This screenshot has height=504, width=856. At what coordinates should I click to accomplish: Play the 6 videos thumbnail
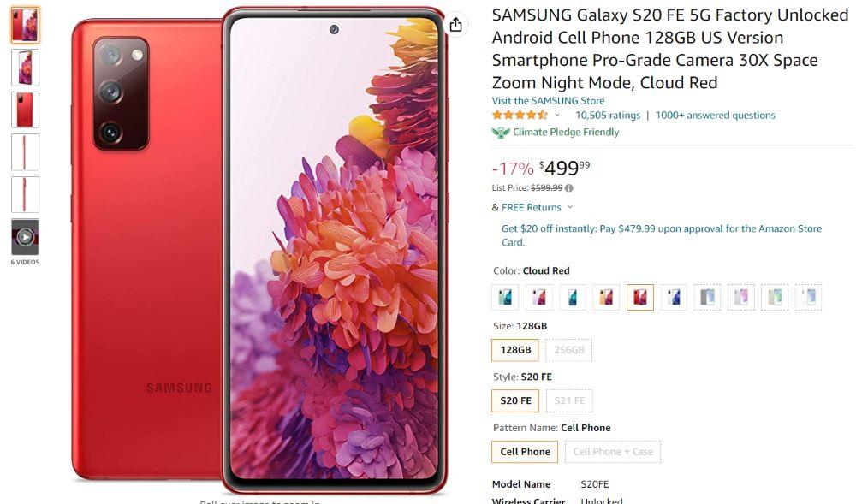25,237
